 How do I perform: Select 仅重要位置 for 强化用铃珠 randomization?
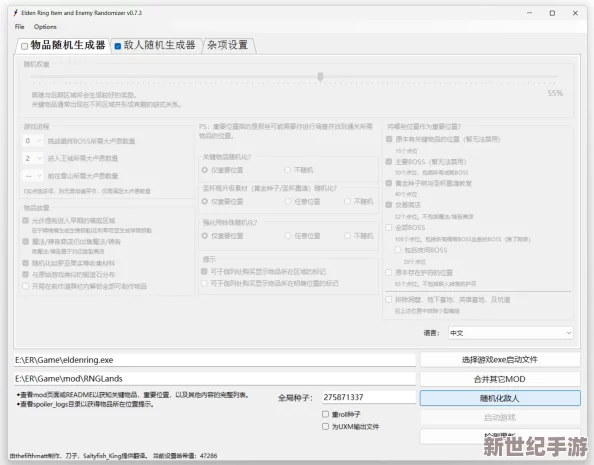[205, 236]
